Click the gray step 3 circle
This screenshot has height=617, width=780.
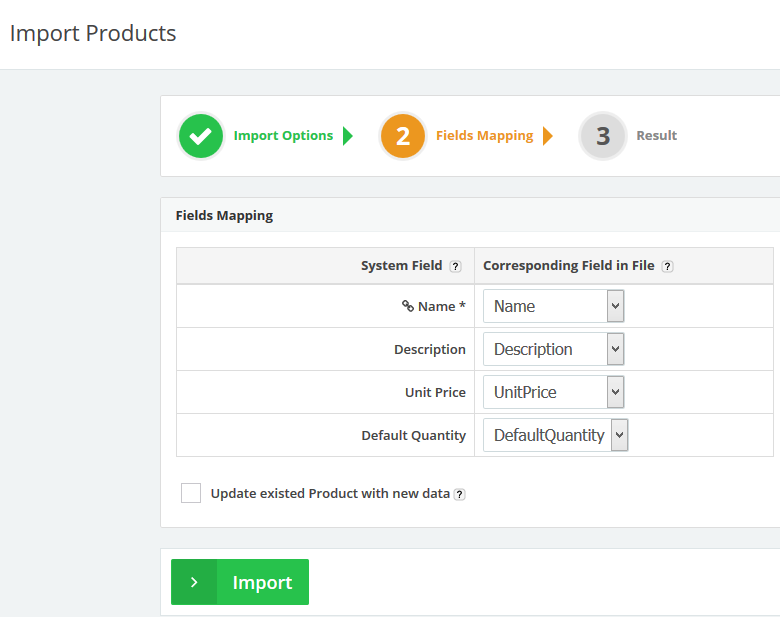tap(603, 136)
